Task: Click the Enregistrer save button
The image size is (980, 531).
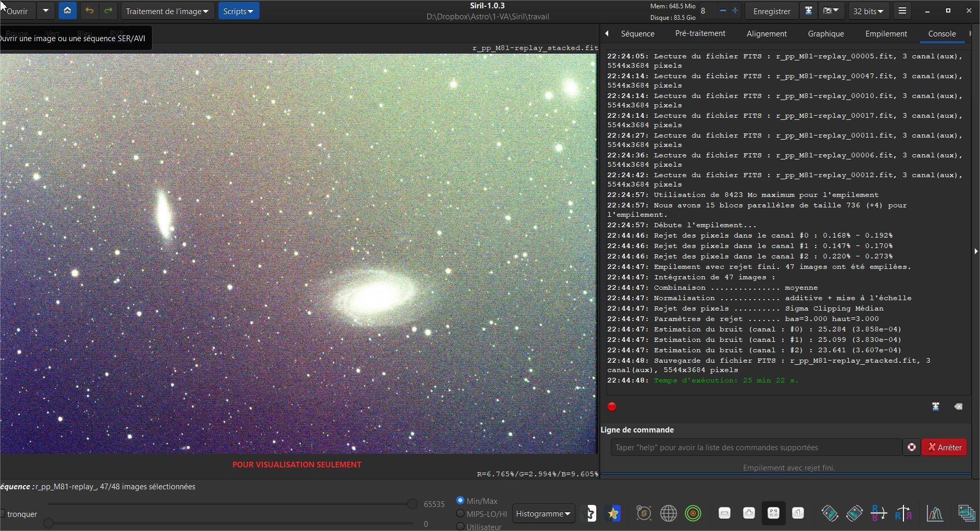Action: click(x=772, y=11)
